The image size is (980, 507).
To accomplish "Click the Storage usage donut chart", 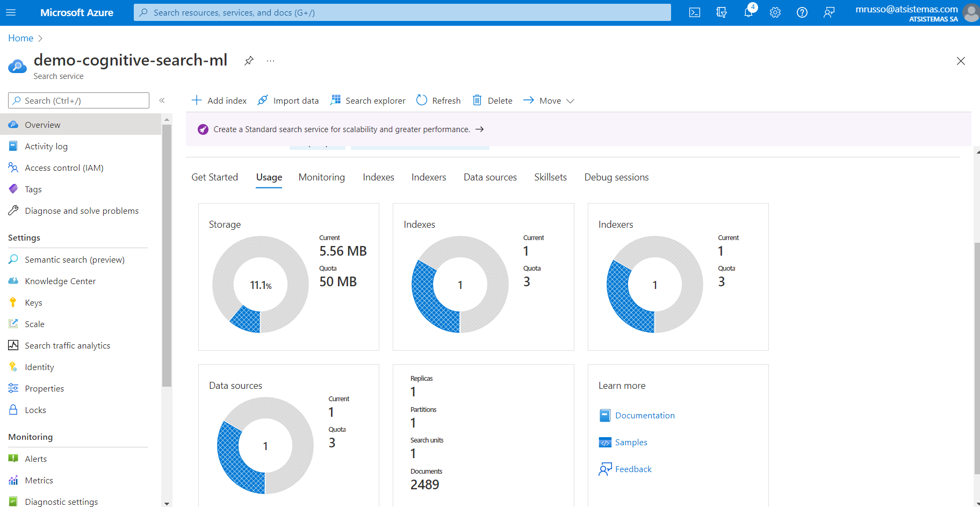I will pyautogui.click(x=261, y=285).
